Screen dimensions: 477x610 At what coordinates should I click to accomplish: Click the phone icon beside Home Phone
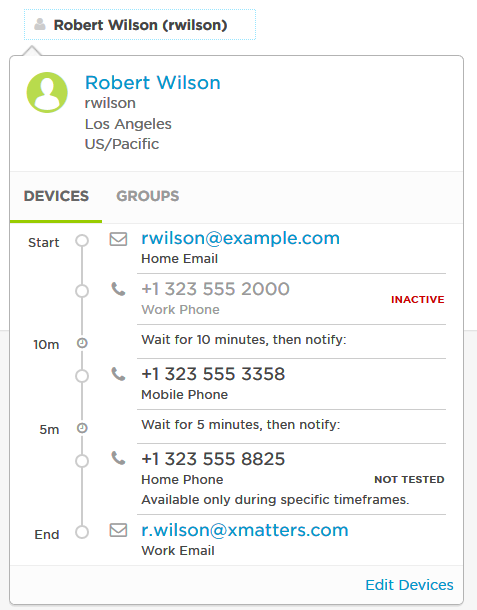(118, 458)
